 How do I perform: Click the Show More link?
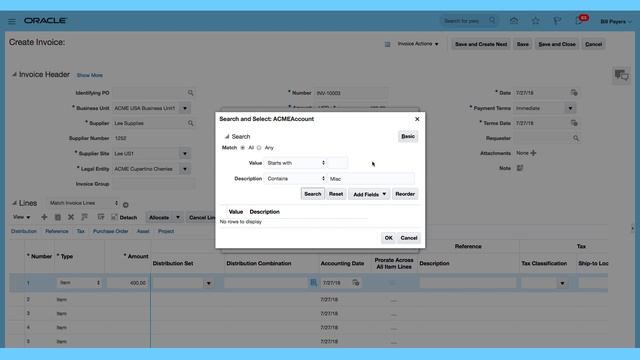pyautogui.click(x=90, y=75)
